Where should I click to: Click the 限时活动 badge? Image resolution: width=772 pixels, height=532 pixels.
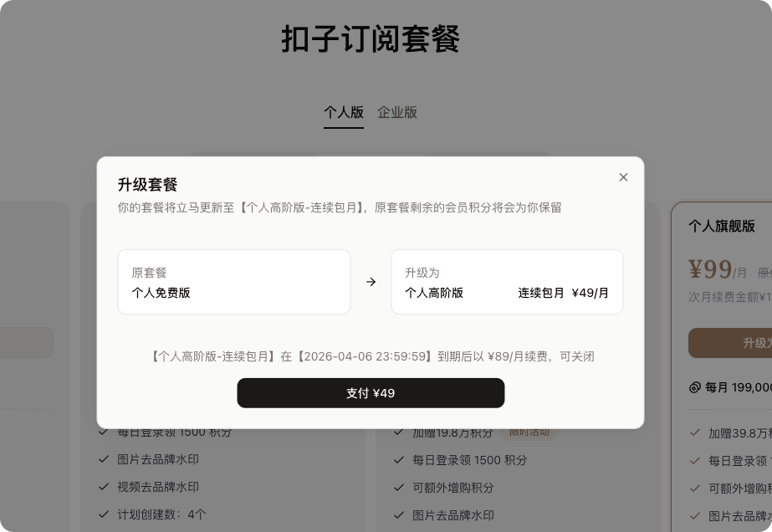point(529,432)
